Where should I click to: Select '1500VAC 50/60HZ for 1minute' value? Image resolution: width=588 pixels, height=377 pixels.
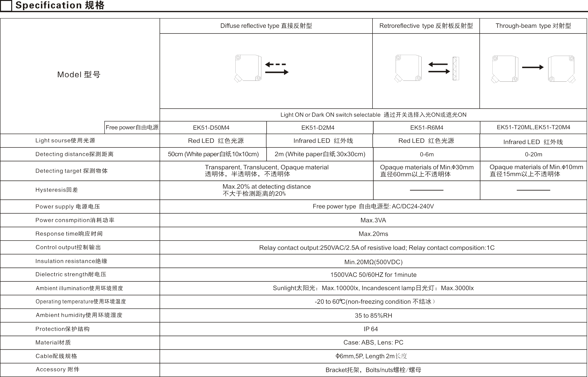click(373, 275)
